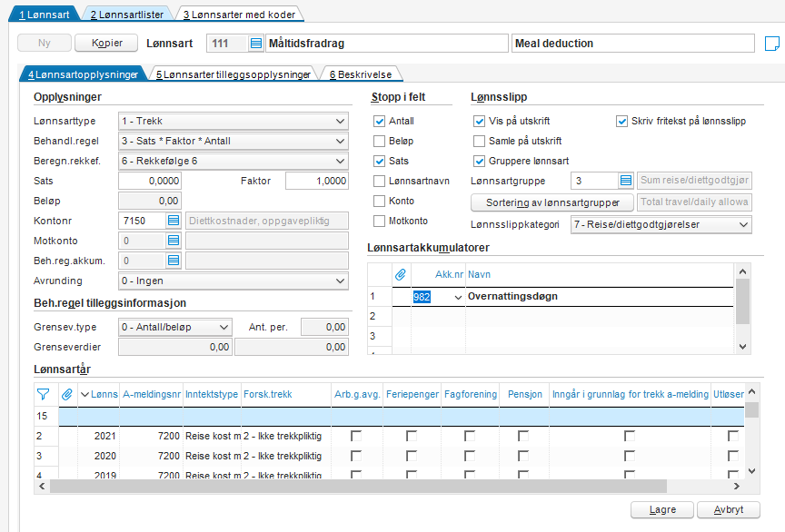Open the note icon beside Meal deduction
Image resolution: width=785 pixels, height=532 pixels.
coord(772,44)
